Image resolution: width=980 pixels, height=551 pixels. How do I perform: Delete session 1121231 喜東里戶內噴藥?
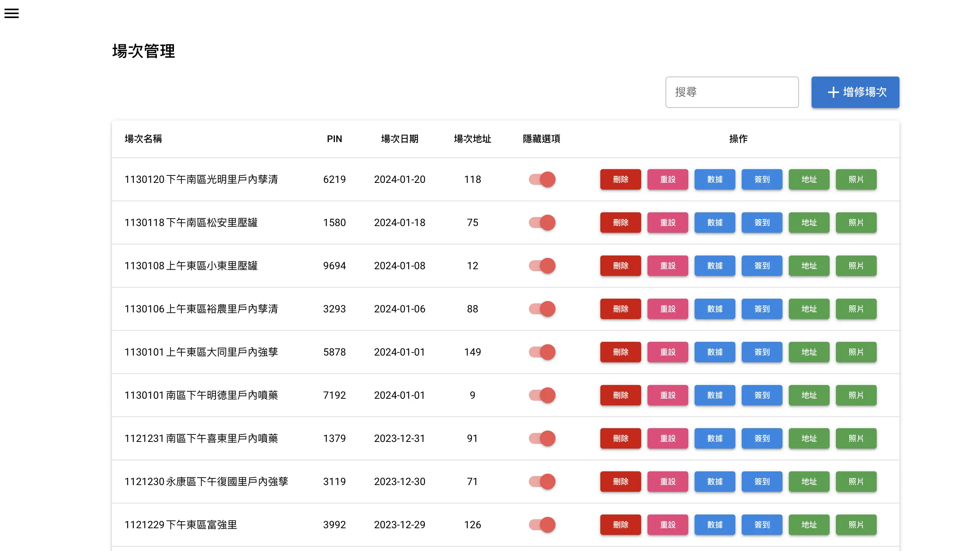[x=620, y=438]
